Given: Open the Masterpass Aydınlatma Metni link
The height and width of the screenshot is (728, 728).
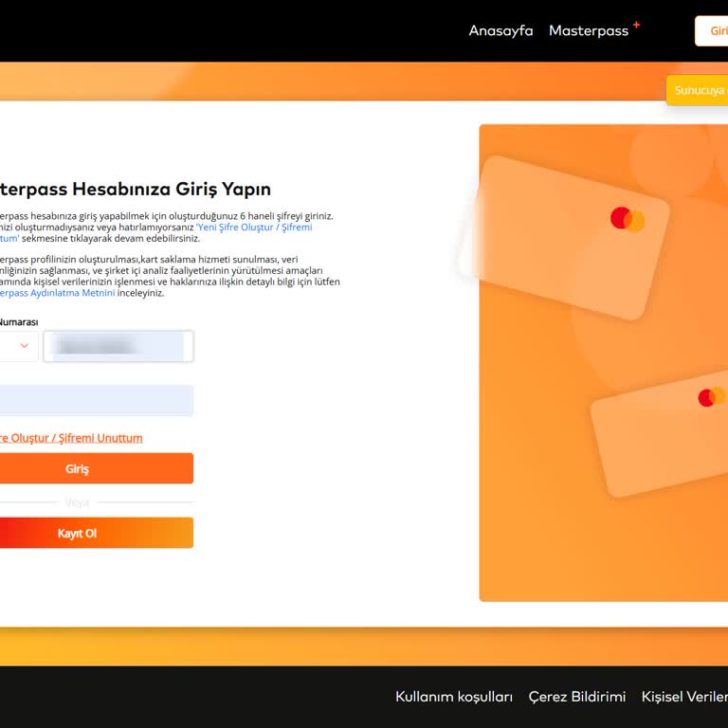Looking at the screenshot, I should point(57,293).
